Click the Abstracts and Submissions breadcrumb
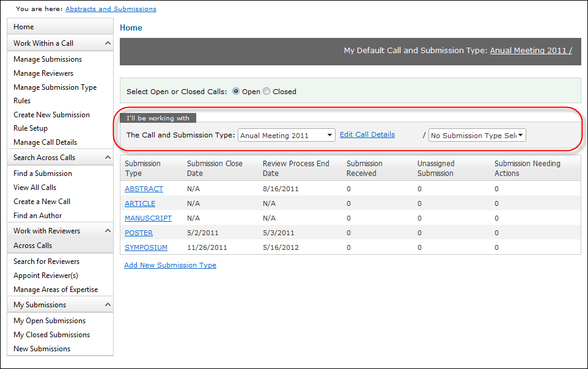The width and height of the screenshot is (588, 369). click(111, 9)
